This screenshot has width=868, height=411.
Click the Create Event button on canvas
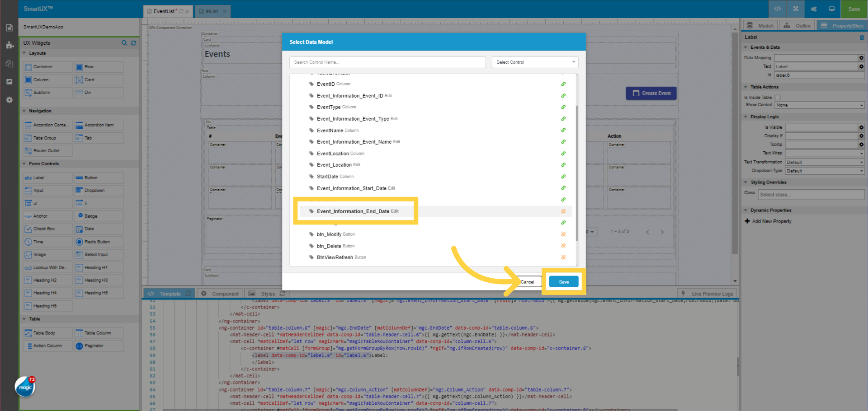(651, 93)
